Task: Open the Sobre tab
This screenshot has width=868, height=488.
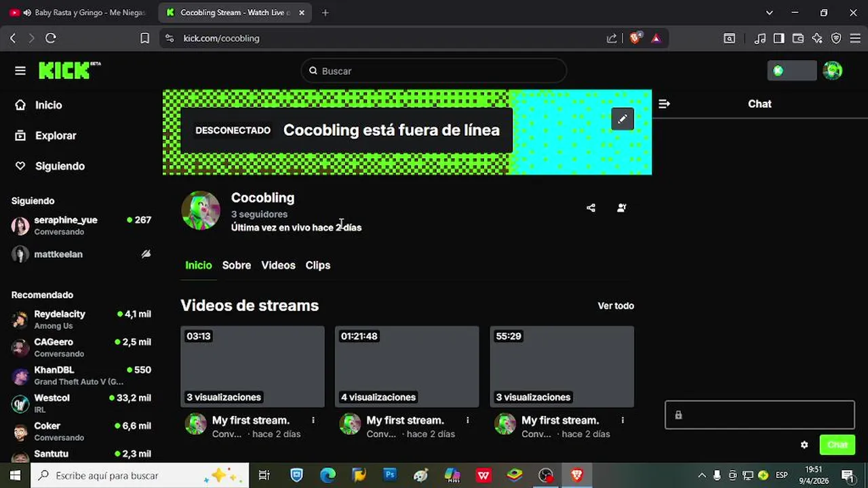Action: [237, 265]
